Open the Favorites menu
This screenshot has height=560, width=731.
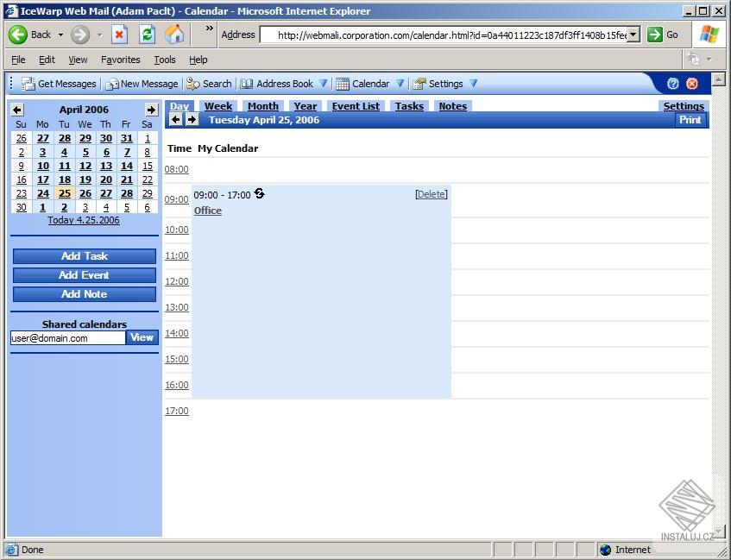click(120, 60)
